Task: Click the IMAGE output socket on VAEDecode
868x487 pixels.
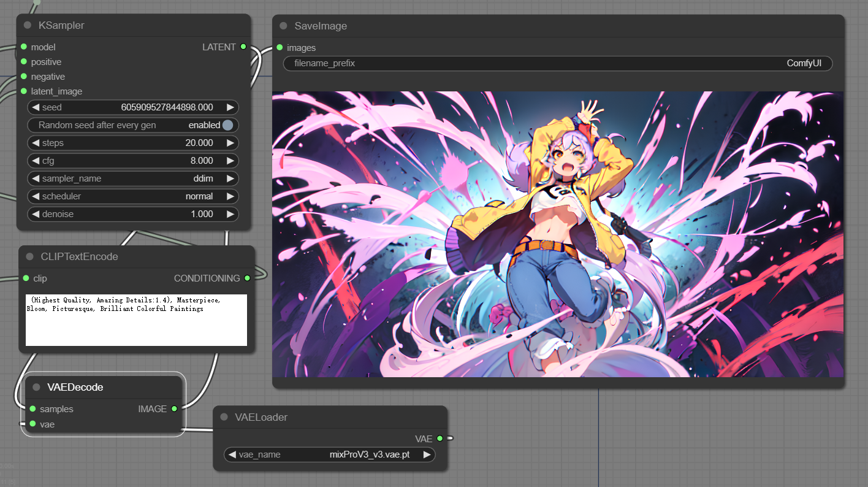Action: (x=174, y=408)
